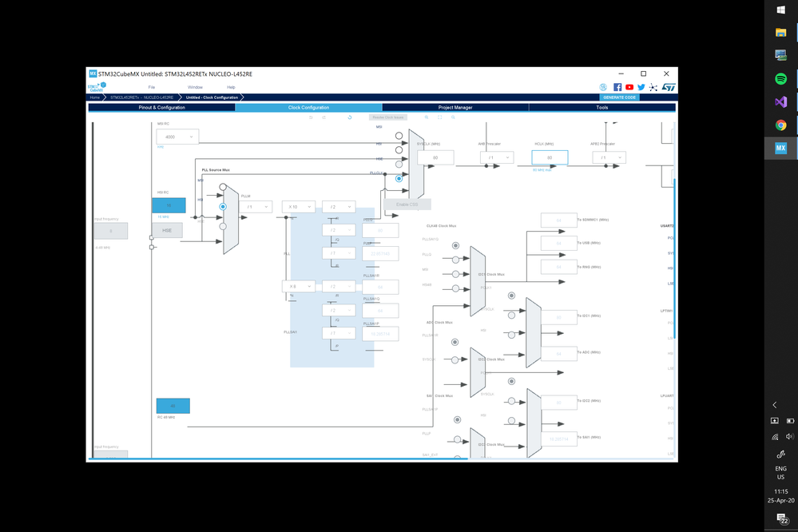Open the PLLM /1 divider dropdown

tap(256, 207)
